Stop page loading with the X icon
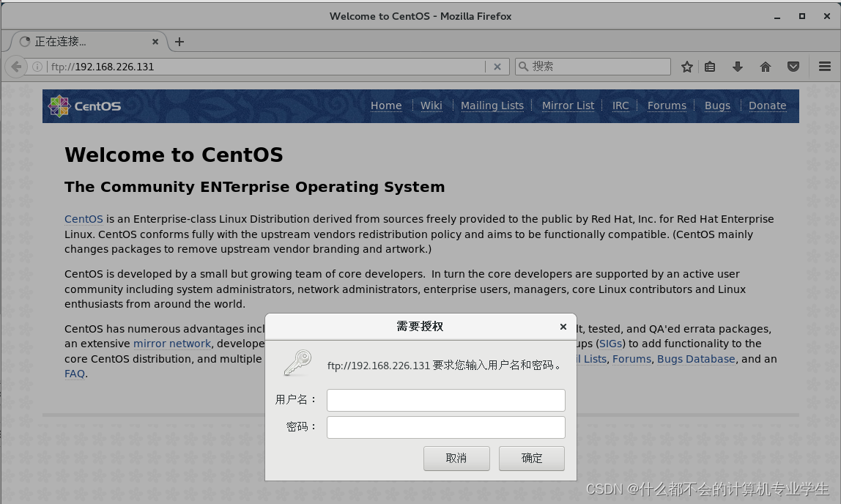The width and height of the screenshot is (841, 504). 497,66
